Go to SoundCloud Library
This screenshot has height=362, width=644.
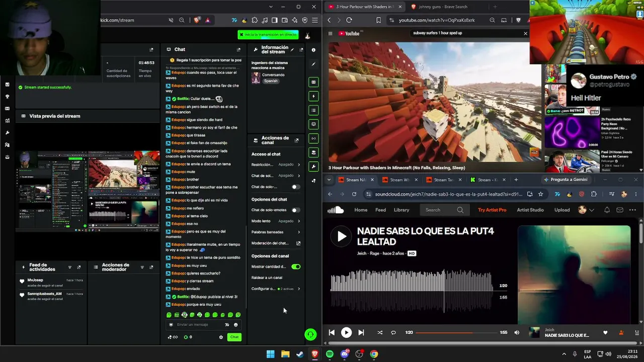coord(401,210)
